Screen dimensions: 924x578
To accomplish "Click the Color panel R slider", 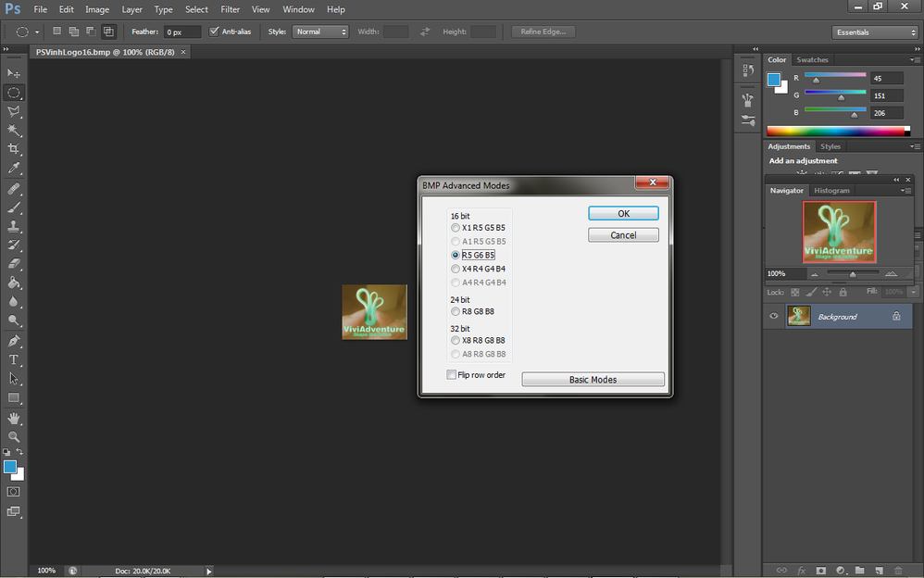I will [836, 77].
